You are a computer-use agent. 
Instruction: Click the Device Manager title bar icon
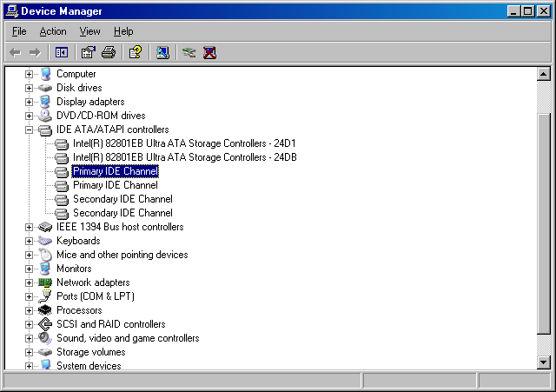tap(11, 11)
